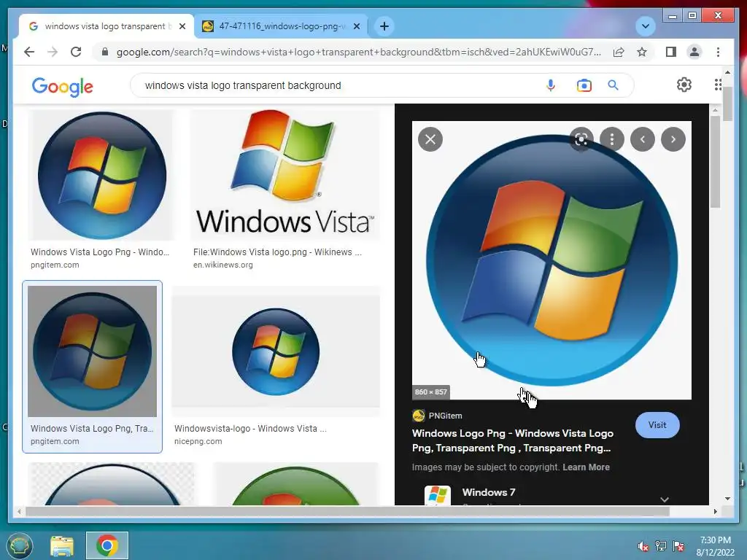Open more options on preview image
This screenshot has height=560, width=747.
pyautogui.click(x=612, y=139)
